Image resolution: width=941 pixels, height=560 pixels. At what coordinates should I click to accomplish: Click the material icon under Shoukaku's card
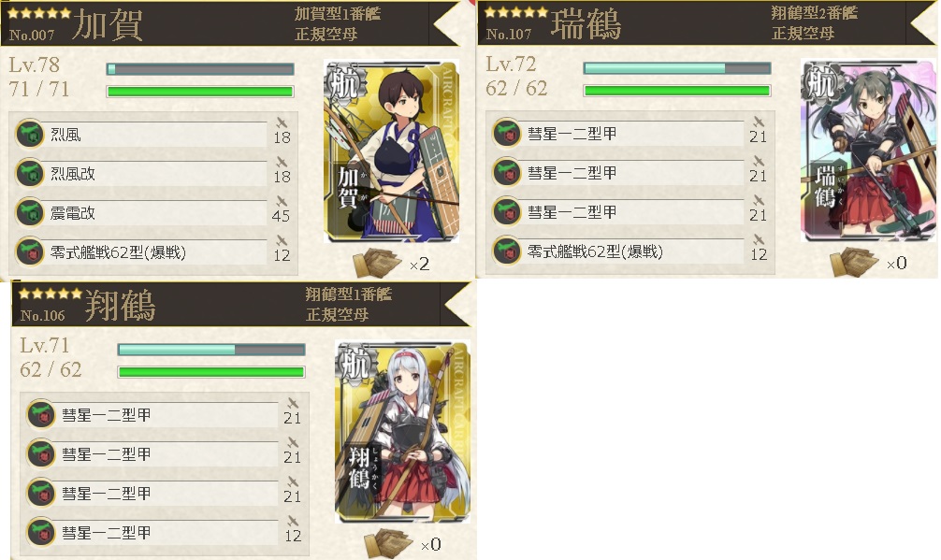(x=387, y=543)
